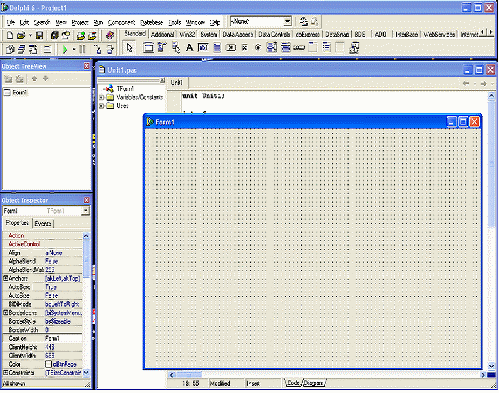Select the ComboBox component icon

[285, 48]
